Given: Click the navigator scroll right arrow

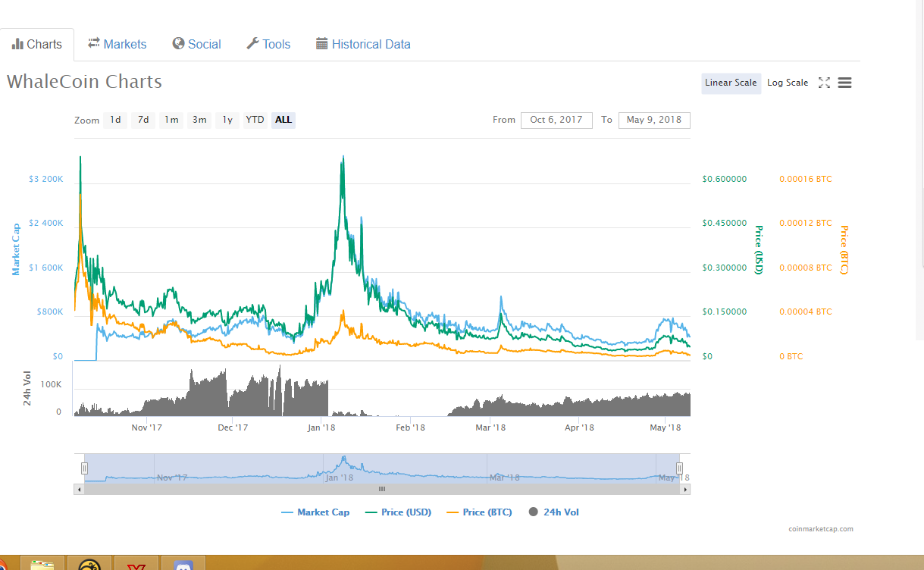Looking at the screenshot, I should pos(686,490).
